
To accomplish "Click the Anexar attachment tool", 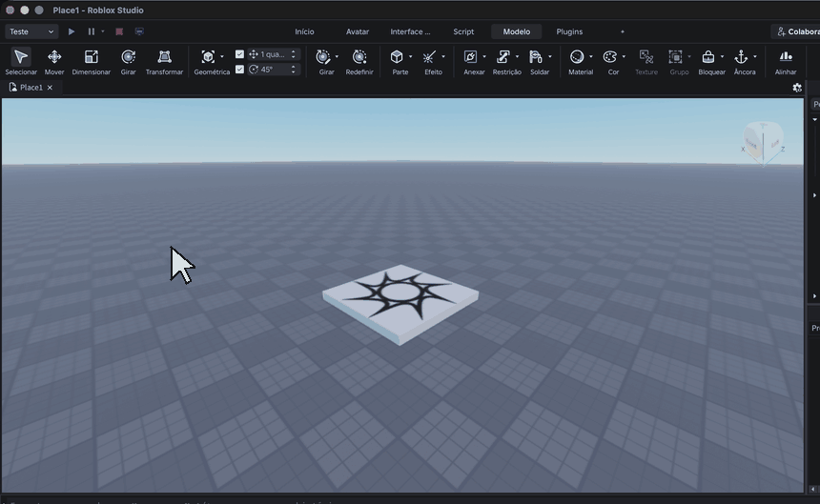I will (470, 56).
